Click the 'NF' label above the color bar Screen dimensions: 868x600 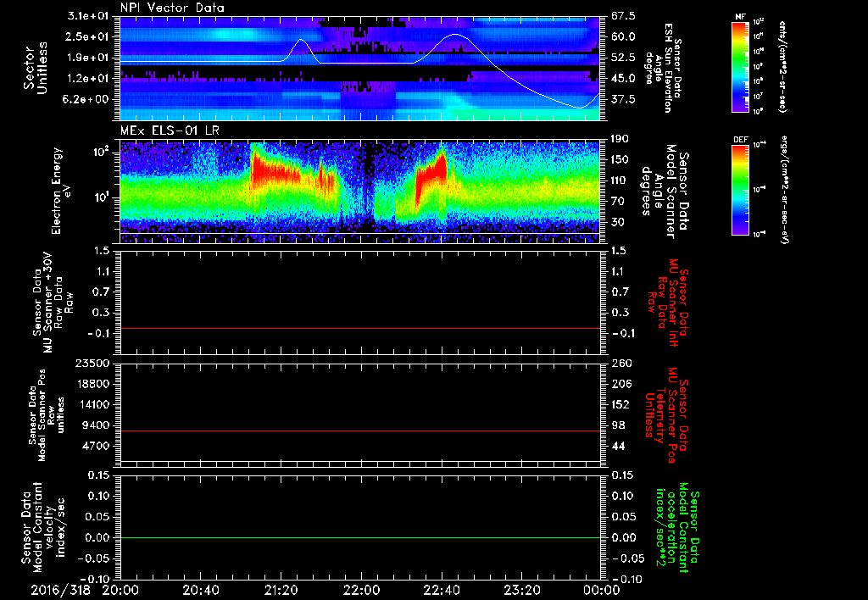[740, 17]
